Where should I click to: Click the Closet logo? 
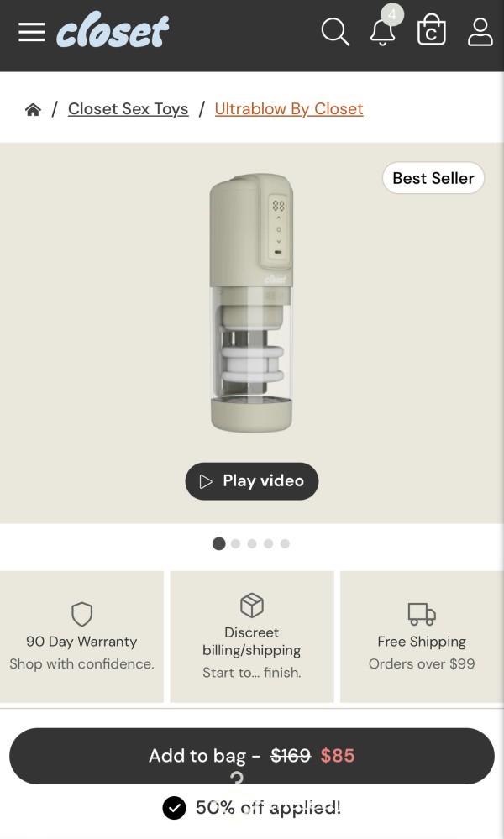(x=113, y=30)
